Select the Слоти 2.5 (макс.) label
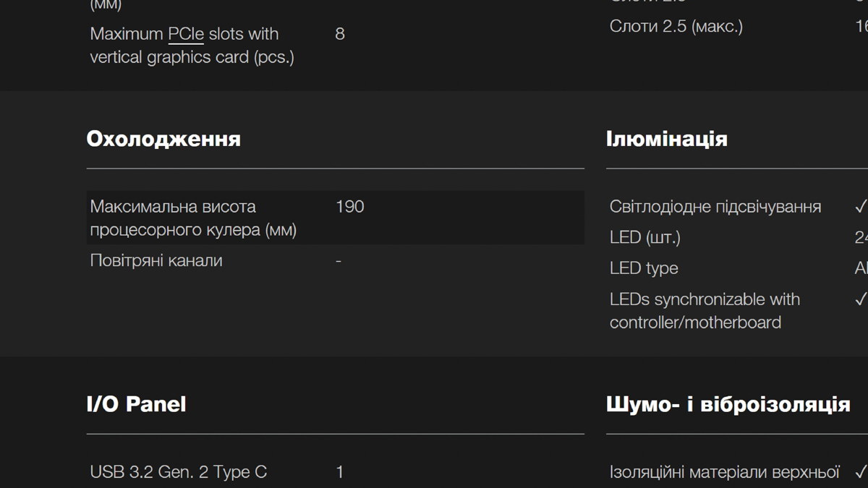This screenshot has height=488, width=868. [x=676, y=27]
